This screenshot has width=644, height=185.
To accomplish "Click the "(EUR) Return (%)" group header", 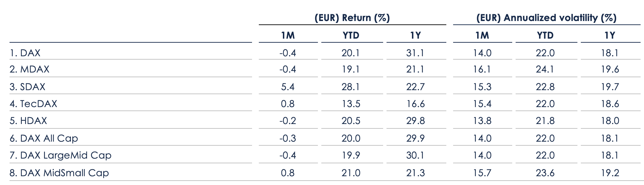I will [x=352, y=18].
